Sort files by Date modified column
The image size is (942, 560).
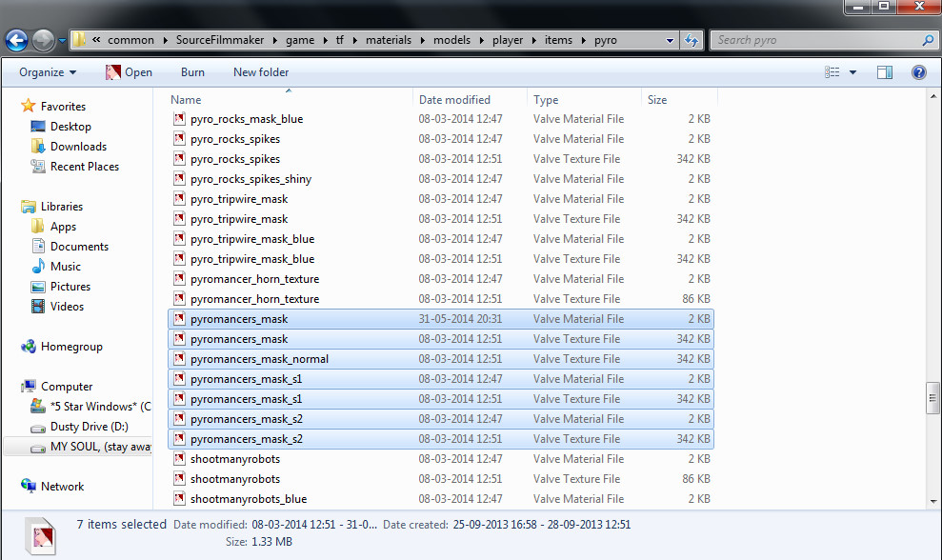[454, 100]
